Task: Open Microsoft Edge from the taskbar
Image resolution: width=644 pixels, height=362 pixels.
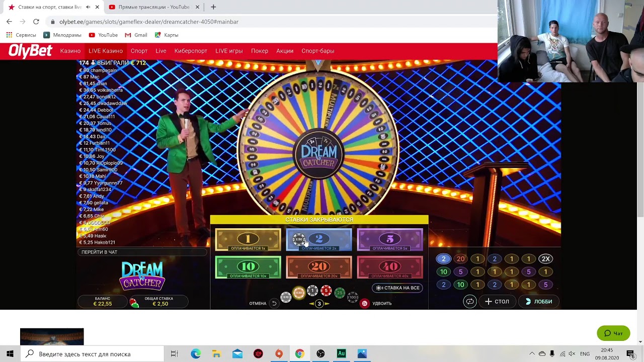Action: pos(196,354)
